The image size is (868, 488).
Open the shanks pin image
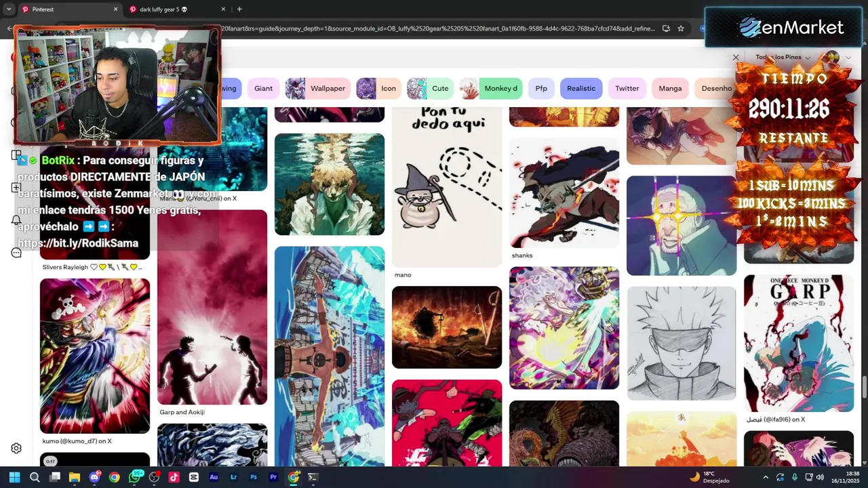[564, 193]
